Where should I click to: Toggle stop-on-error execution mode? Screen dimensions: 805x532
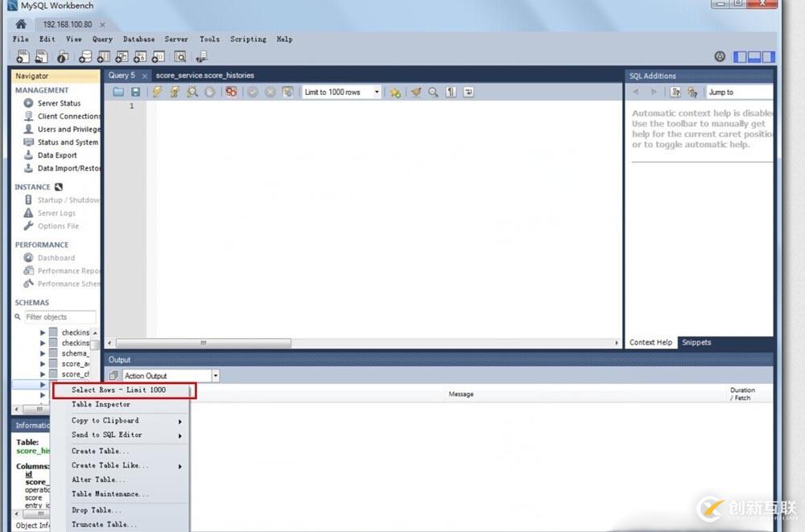tap(231, 92)
